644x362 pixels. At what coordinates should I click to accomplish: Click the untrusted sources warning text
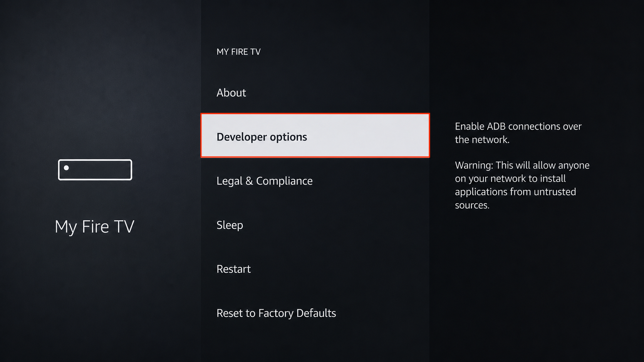pyautogui.click(x=522, y=185)
